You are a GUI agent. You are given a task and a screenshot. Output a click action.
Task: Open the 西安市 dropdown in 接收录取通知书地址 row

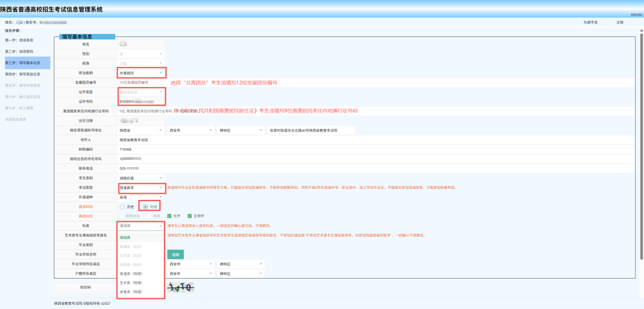click(191, 130)
